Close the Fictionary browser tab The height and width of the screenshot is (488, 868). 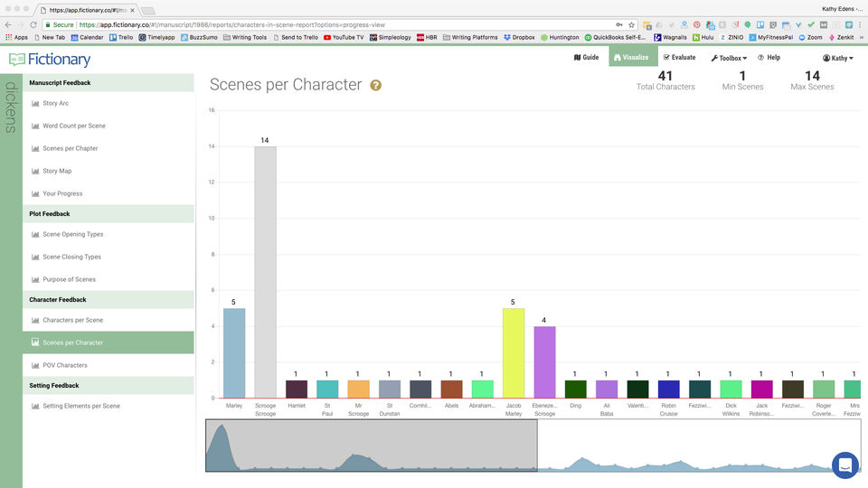pyautogui.click(x=132, y=10)
